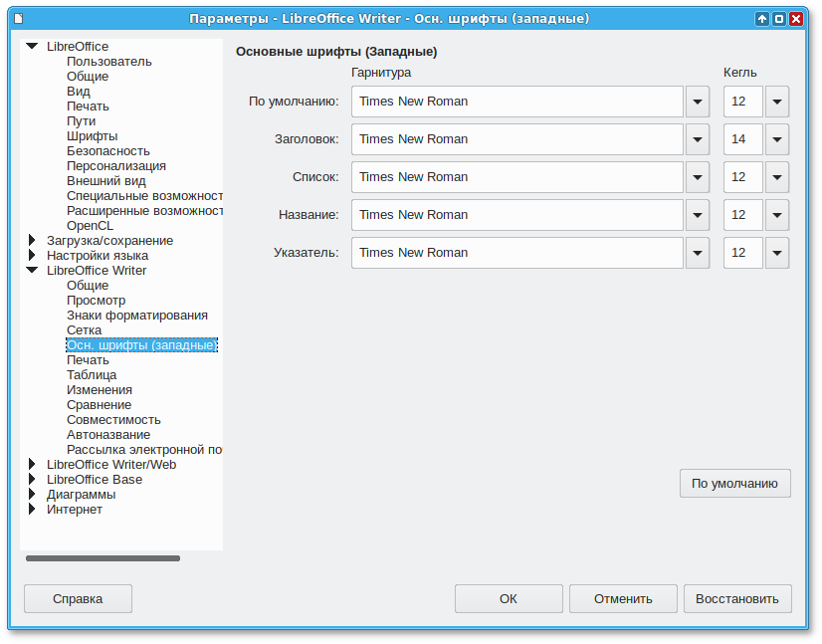Select Общие under LibreOffice Writer
This screenshot has width=822, height=644.
(88, 286)
